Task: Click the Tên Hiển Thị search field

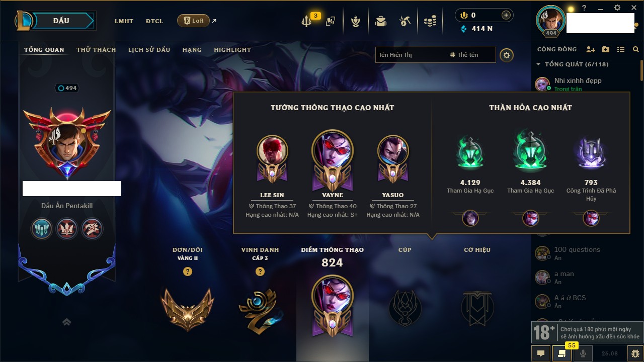Action: (x=411, y=55)
